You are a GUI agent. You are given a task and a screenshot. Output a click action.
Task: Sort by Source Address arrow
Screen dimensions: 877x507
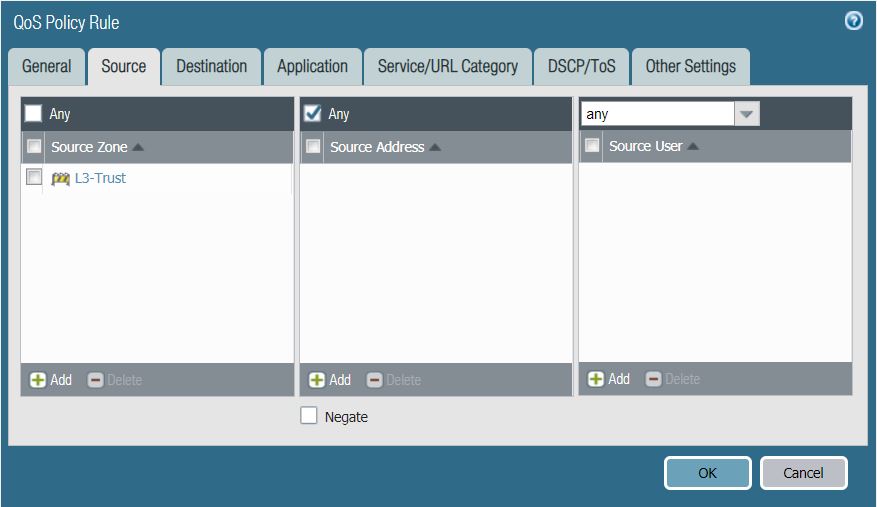(x=435, y=147)
